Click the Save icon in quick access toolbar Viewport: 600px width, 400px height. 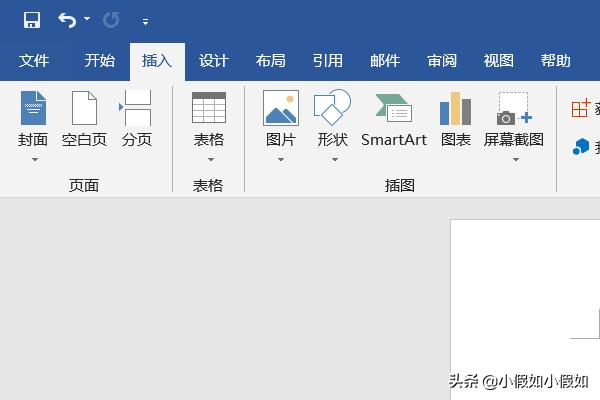point(32,20)
